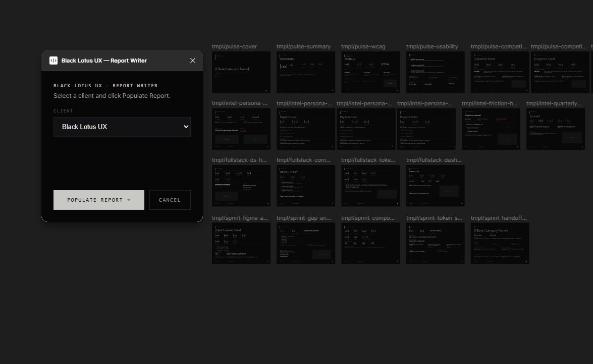Image resolution: width=593 pixels, height=364 pixels.
Task: Open the Client dropdown
Action: click(122, 127)
